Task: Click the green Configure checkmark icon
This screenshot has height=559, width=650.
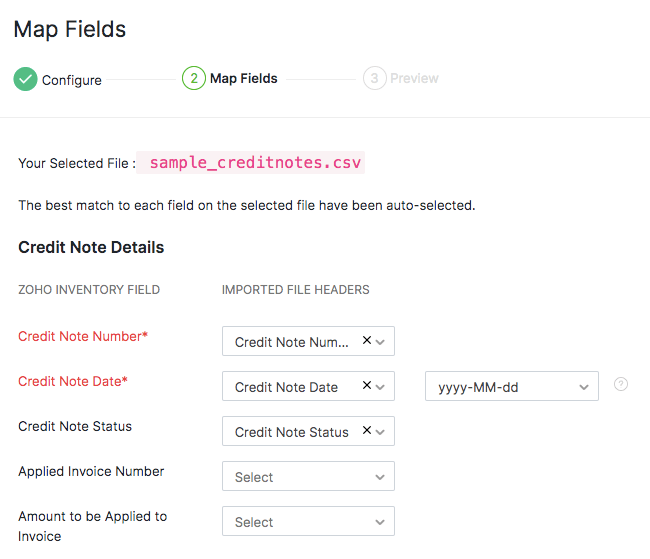Action: pos(25,79)
